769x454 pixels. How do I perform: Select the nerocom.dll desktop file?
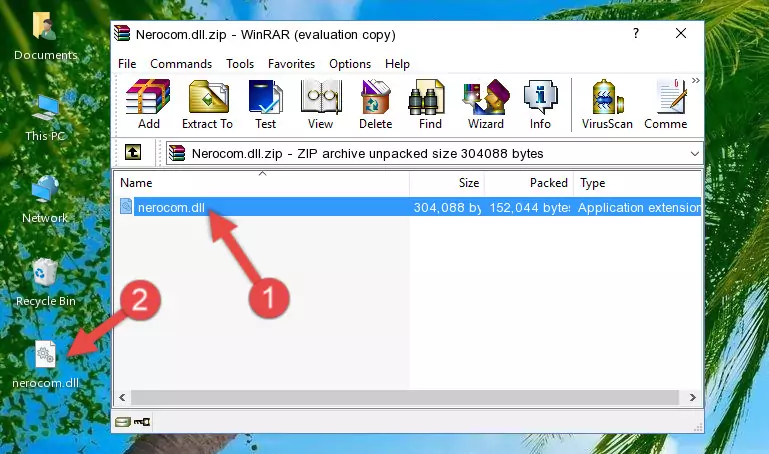coord(46,365)
